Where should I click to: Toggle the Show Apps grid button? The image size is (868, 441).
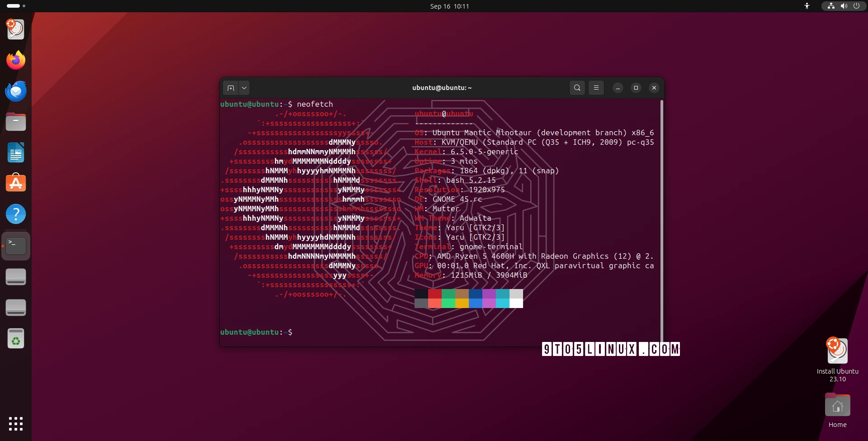click(x=16, y=424)
